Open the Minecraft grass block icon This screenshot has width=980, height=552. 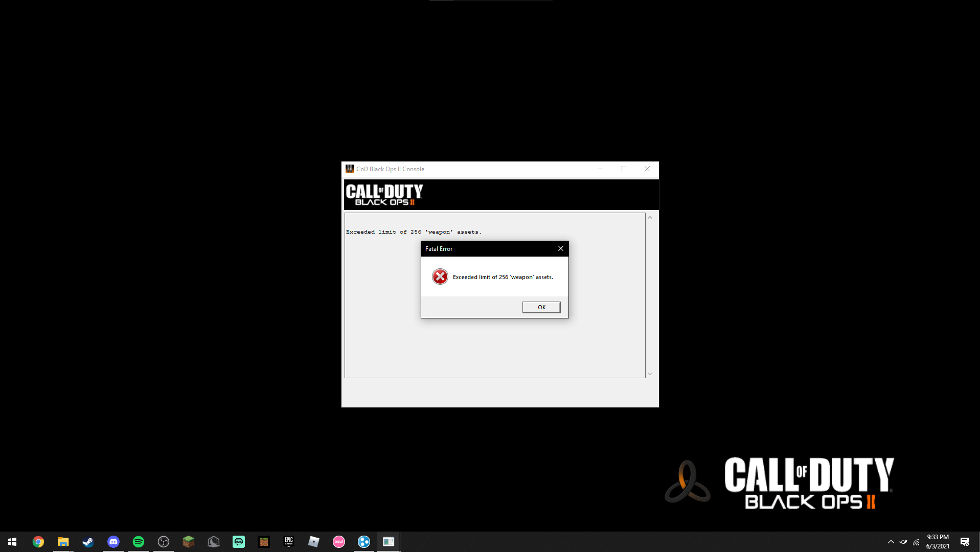(x=189, y=542)
